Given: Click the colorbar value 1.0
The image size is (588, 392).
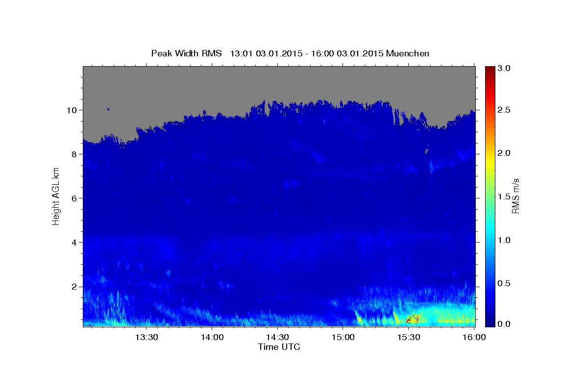Looking at the screenshot, I should (x=505, y=240).
